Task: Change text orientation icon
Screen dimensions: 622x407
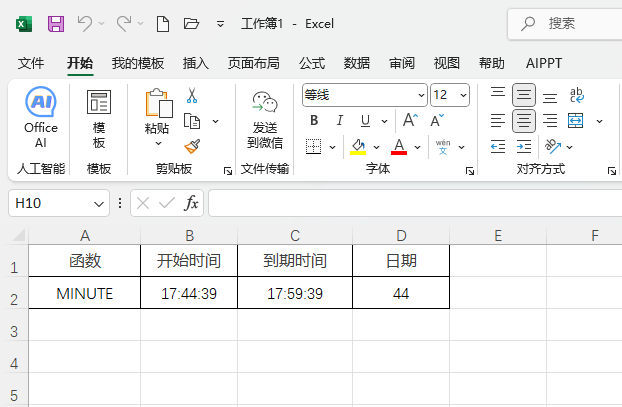Action: pyautogui.click(x=553, y=146)
